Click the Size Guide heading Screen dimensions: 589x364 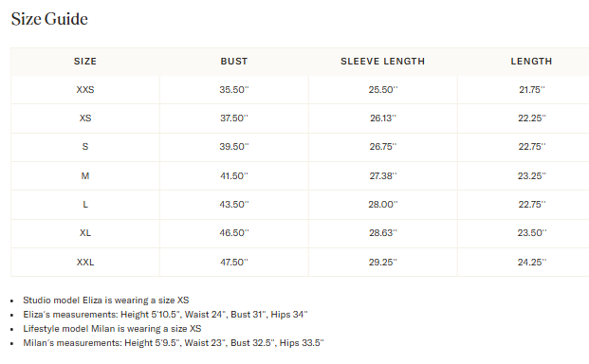tap(49, 19)
